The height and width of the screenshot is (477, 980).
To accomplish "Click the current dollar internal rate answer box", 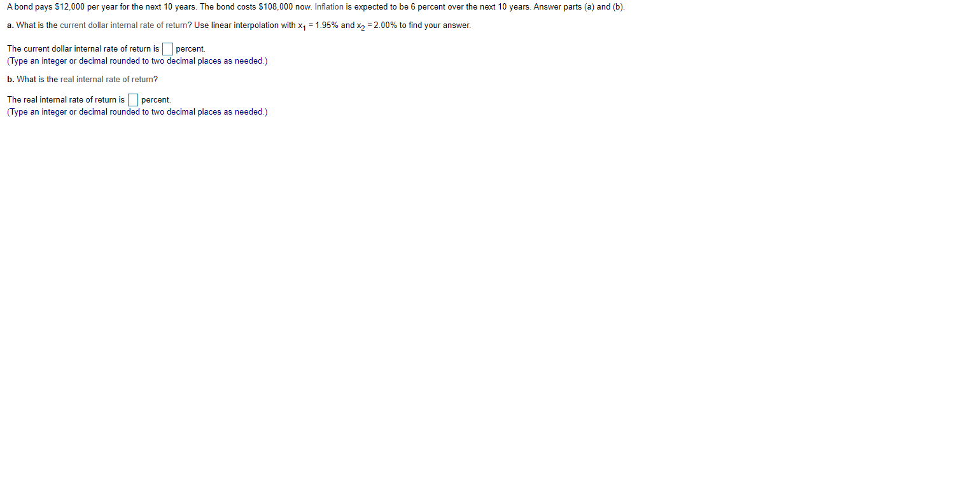I will [167, 49].
